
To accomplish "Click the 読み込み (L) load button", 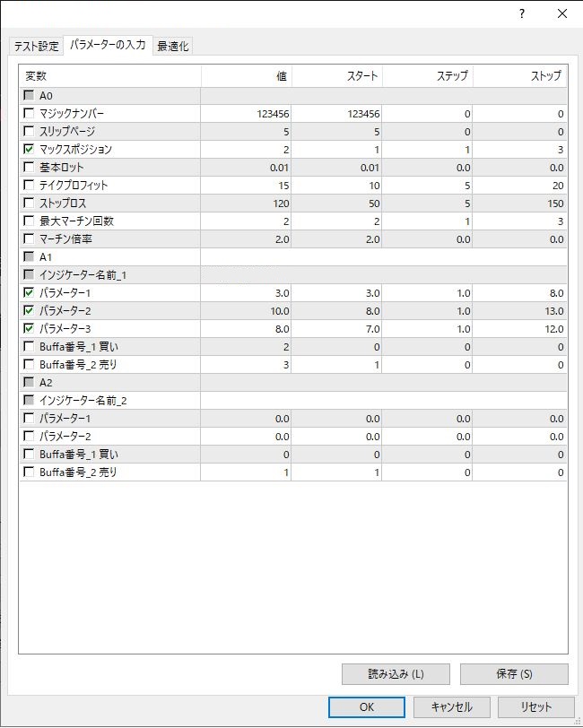I will tap(396, 674).
